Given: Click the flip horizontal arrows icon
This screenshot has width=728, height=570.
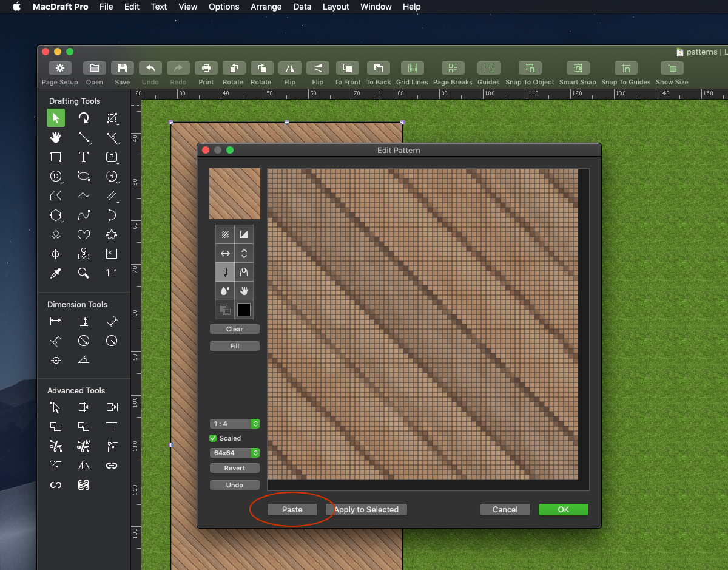Looking at the screenshot, I should pyautogui.click(x=225, y=253).
